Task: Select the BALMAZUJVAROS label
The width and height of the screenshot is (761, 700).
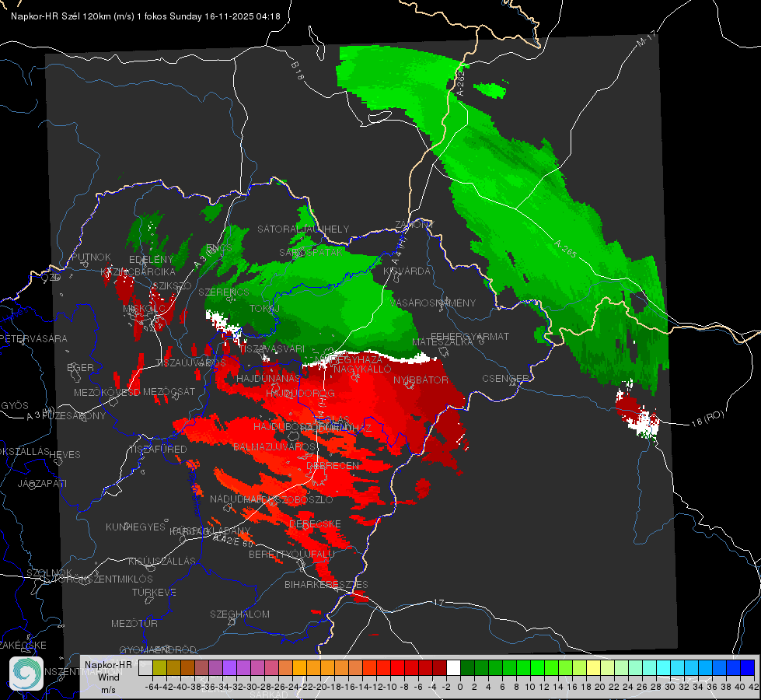Action: click(274, 446)
